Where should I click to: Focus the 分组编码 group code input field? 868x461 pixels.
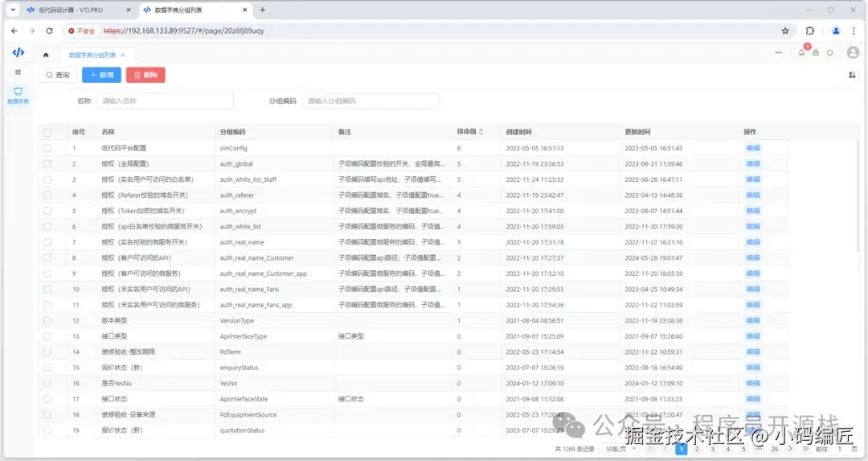click(x=371, y=101)
